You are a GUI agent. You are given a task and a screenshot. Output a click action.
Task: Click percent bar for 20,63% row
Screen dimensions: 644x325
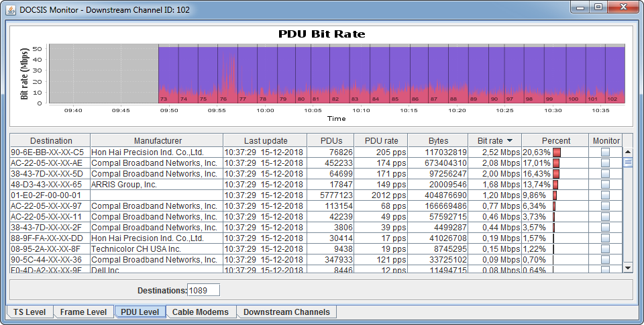(x=557, y=152)
